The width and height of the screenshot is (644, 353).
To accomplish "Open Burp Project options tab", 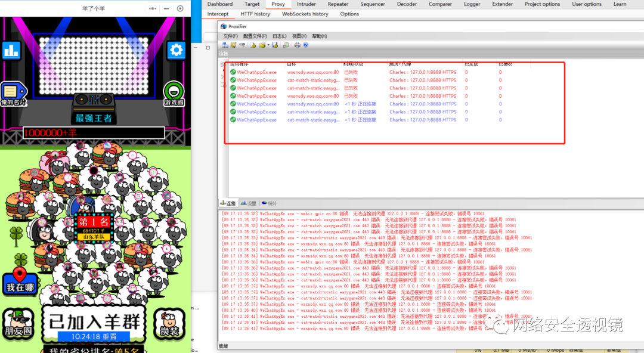I will (542, 4).
